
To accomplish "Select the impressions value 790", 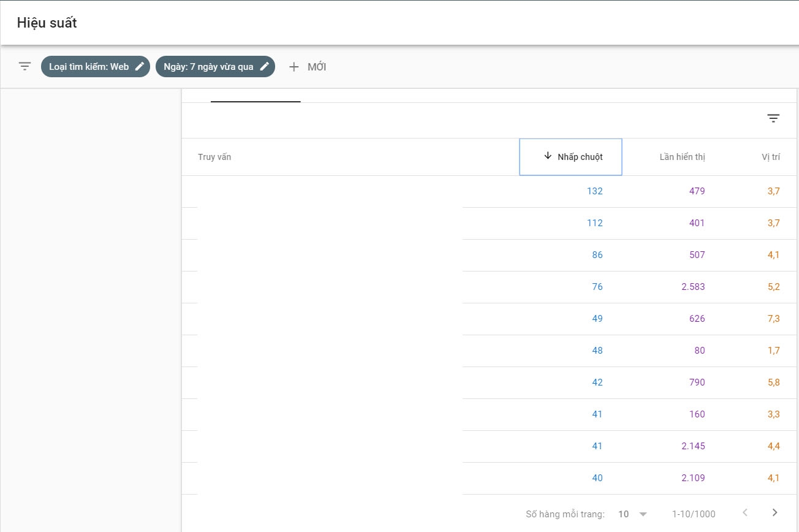I will [697, 382].
